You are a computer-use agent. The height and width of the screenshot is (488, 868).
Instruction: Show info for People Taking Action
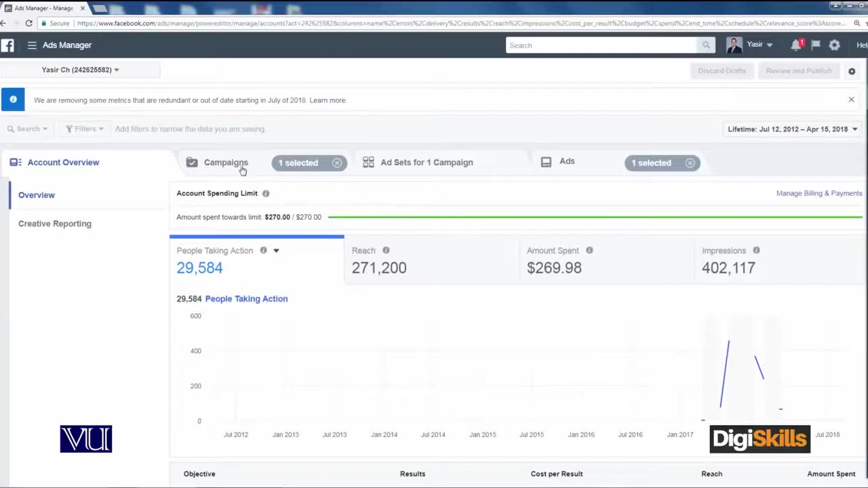pos(263,250)
